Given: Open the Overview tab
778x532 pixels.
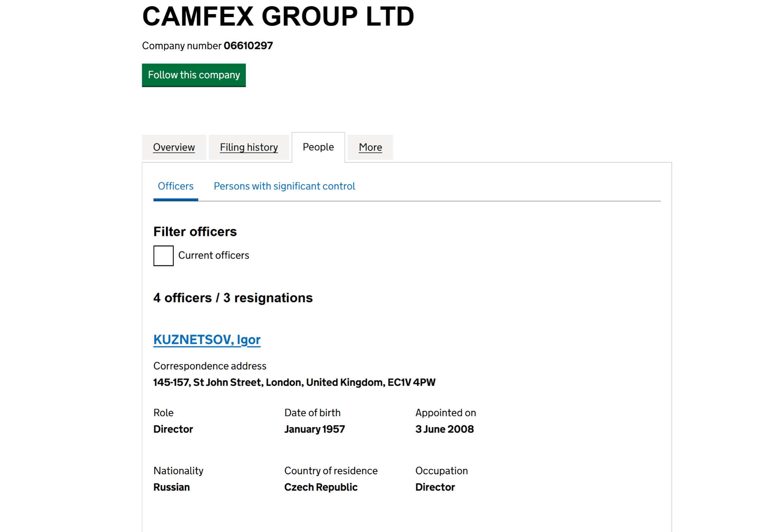Looking at the screenshot, I should [x=174, y=147].
